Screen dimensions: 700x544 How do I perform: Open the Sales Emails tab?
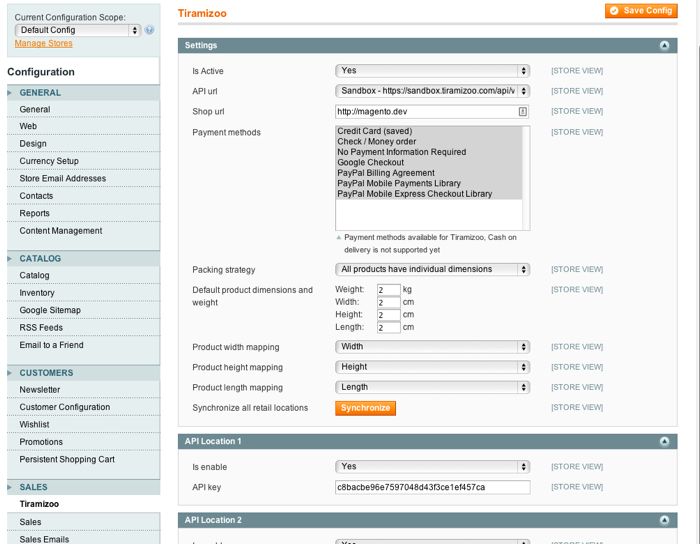[x=83, y=539]
